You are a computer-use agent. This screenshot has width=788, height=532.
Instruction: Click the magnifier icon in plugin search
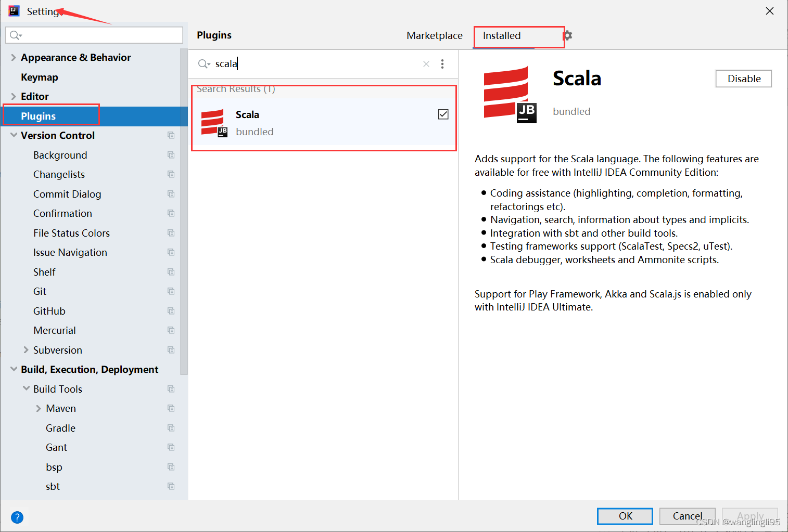tap(204, 64)
